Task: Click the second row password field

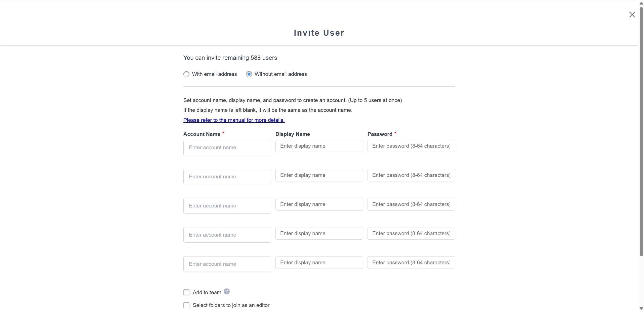Action: click(411, 175)
